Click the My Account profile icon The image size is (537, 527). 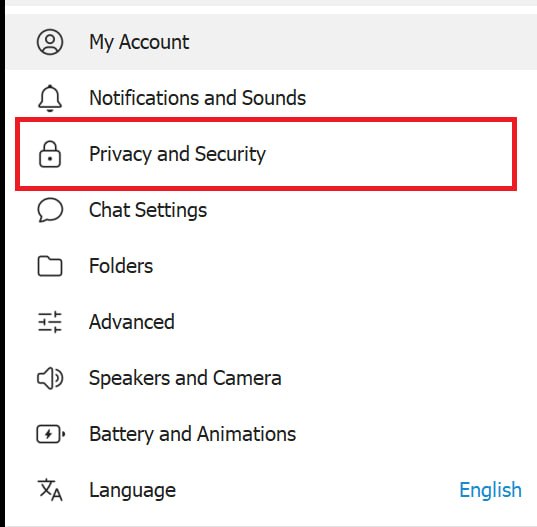click(50, 42)
